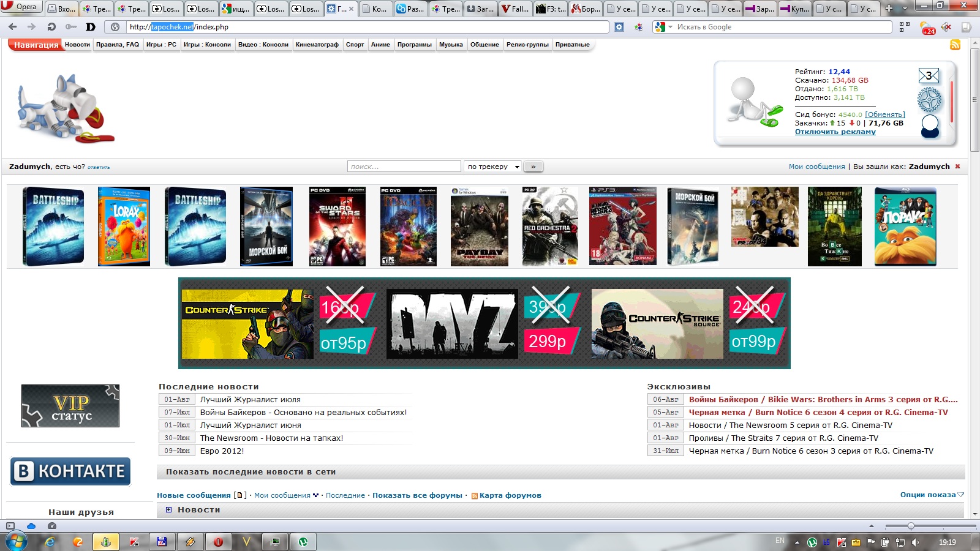The image size is (980, 551).
Task: Open the Релиз-группы menu
Action: pos(527,45)
